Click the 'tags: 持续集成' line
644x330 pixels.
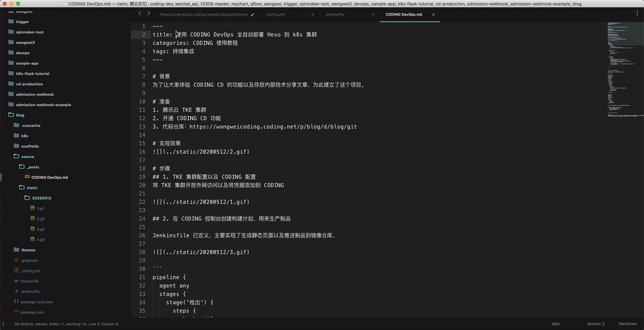174,51
